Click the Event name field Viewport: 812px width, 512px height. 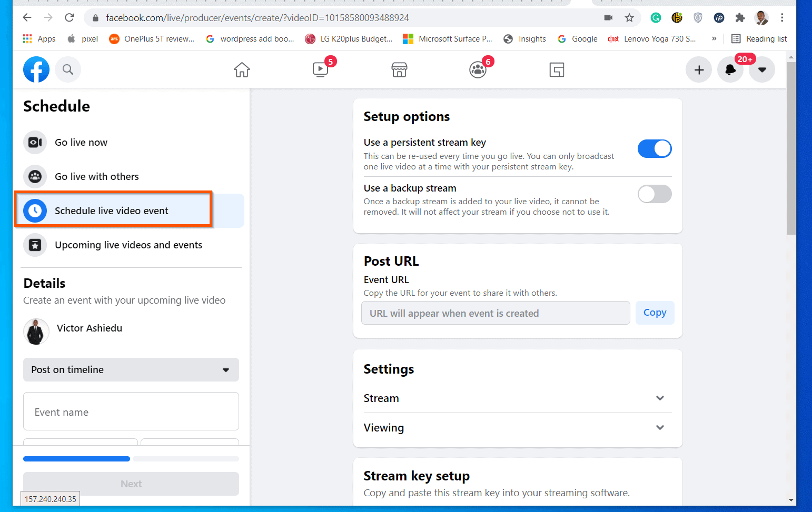(x=131, y=411)
